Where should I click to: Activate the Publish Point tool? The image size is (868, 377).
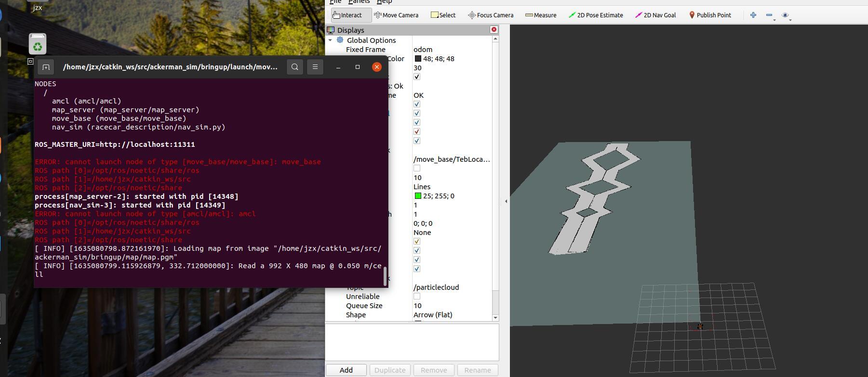[x=710, y=15]
